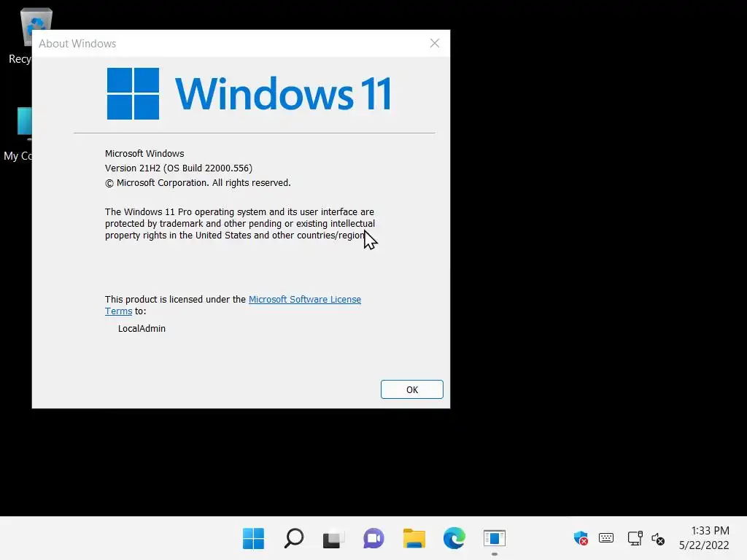
Task: Click the About Windows title bar text
Action: tap(77, 43)
